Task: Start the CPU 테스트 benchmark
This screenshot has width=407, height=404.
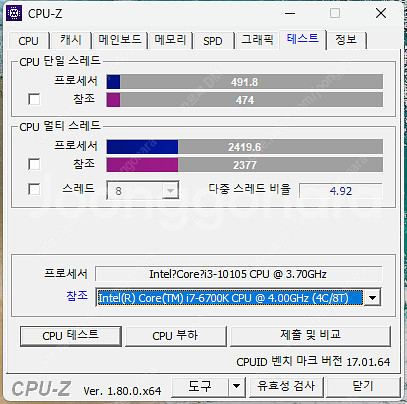Action: [x=71, y=336]
